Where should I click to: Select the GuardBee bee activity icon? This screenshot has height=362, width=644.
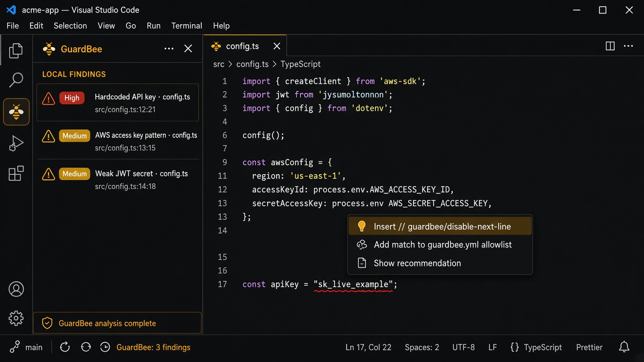pos(16,112)
